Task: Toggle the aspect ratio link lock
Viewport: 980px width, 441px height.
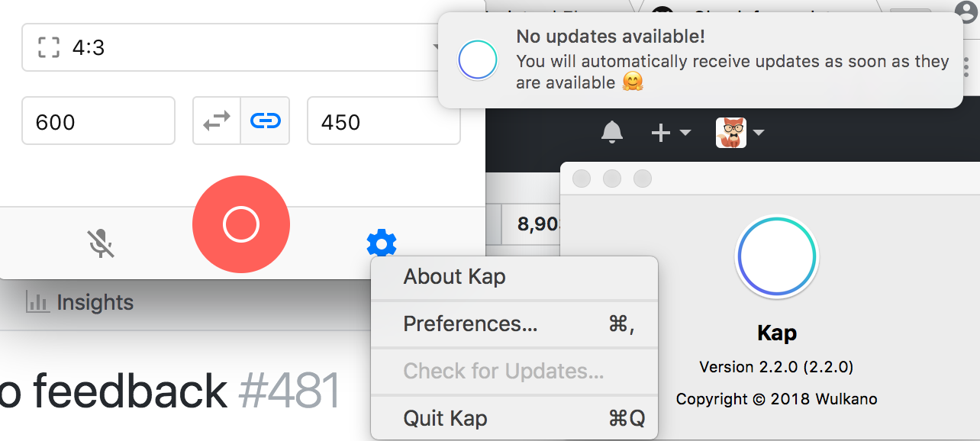Action: pyautogui.click(x=266, y=121)
